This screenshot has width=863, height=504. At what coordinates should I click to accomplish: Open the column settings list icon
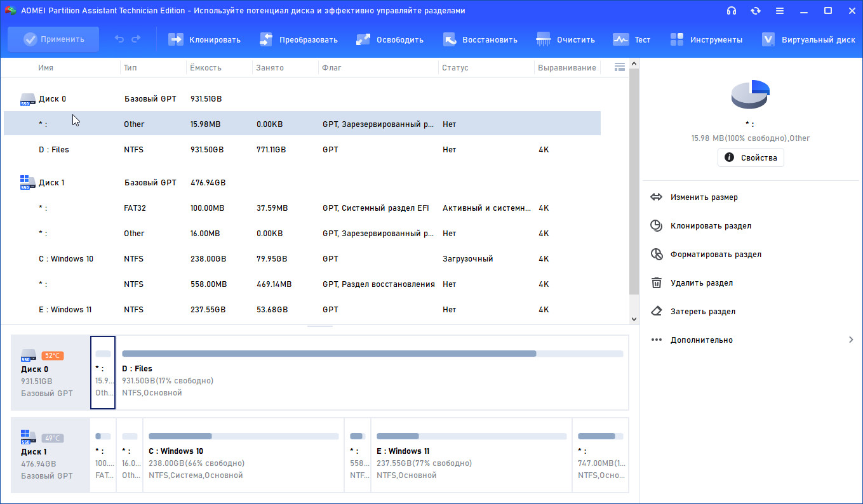(620, 67)
